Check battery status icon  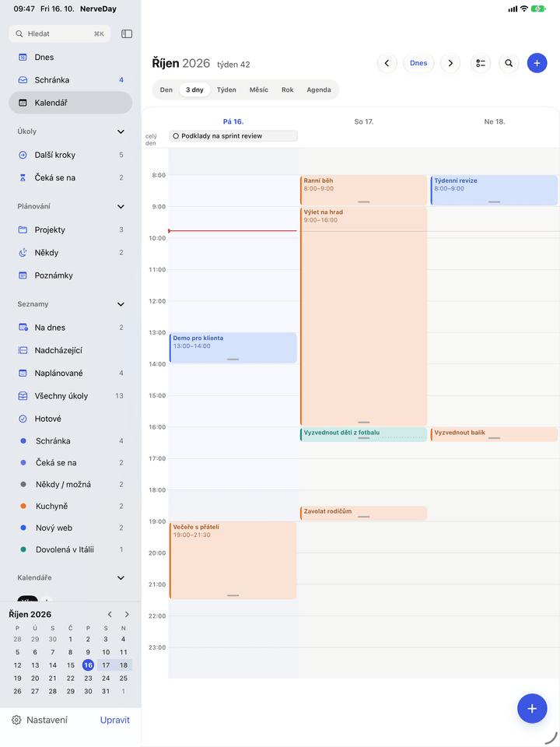pos(538,9)
